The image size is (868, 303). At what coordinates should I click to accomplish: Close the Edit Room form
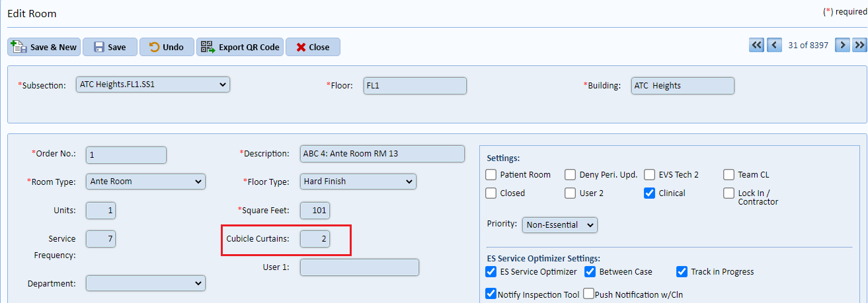click(313, 47)
